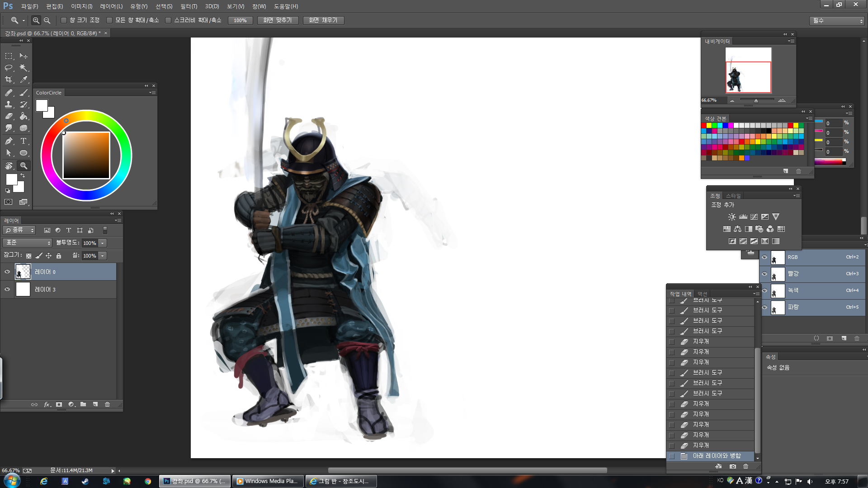Delete layer with Layers panel trash
The height and width of the screenshot is (488, 868).
click(x=108, y=404)
